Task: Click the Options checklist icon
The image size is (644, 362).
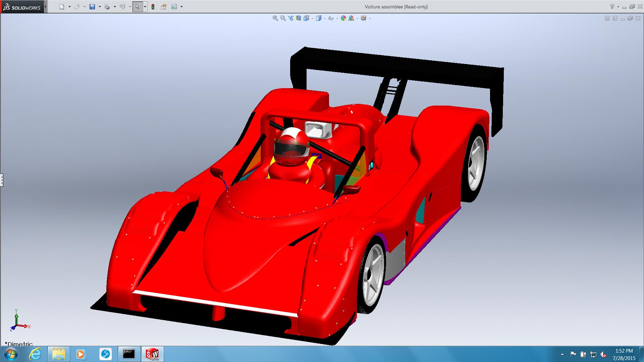Action: 174,7
